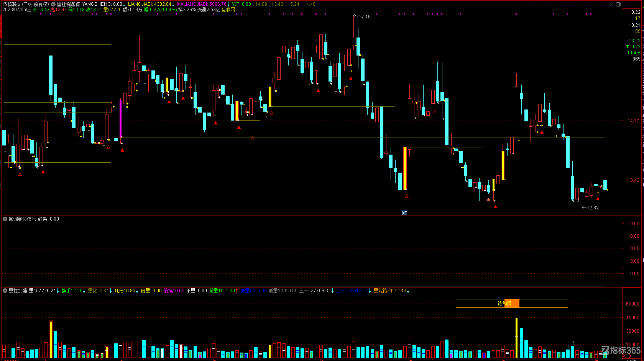
Task: Click the 量比: 0.84 indicator value
Action: pos(99,291)
